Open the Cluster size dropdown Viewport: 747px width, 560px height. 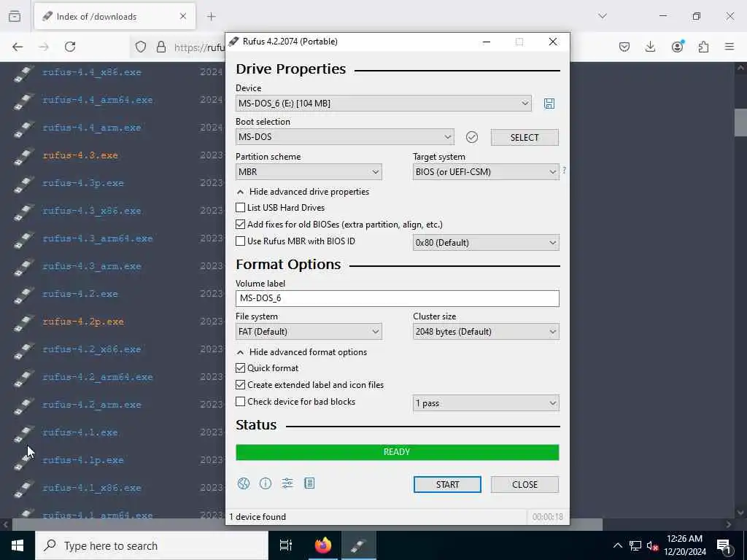pyautogui.click(x=486, y=332)
